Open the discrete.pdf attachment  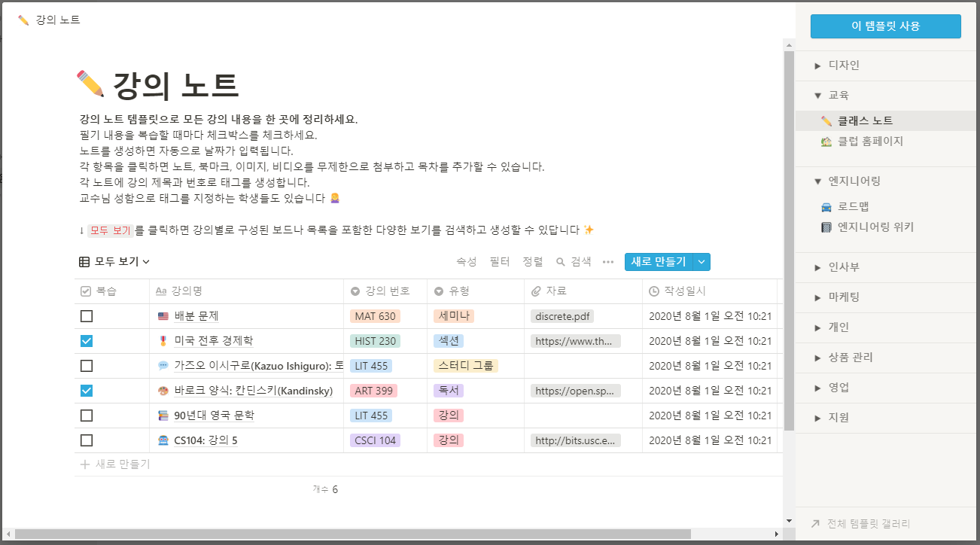pos(562,316)
